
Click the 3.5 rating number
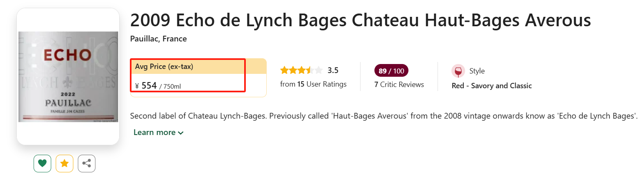tap(333, 70)
